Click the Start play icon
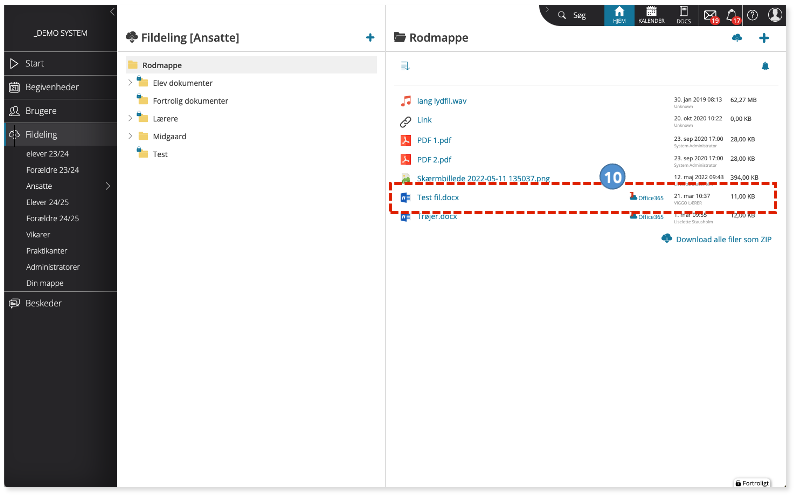 (14, 64)
